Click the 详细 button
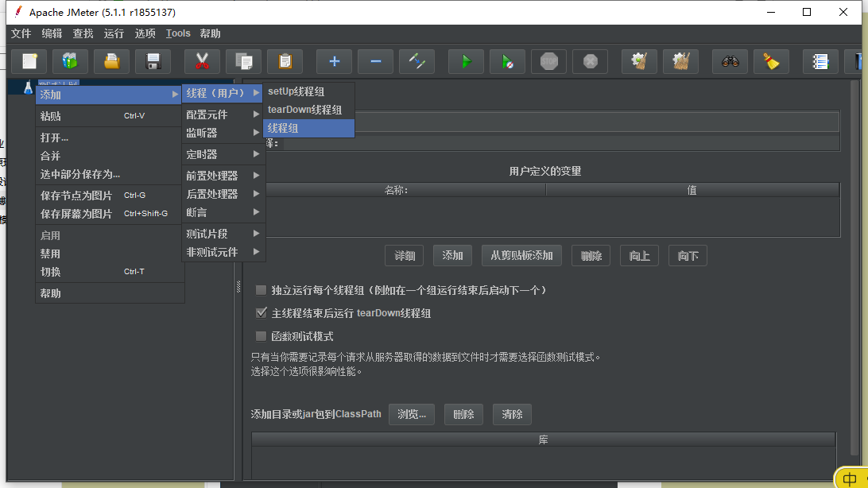 [405, 256]
